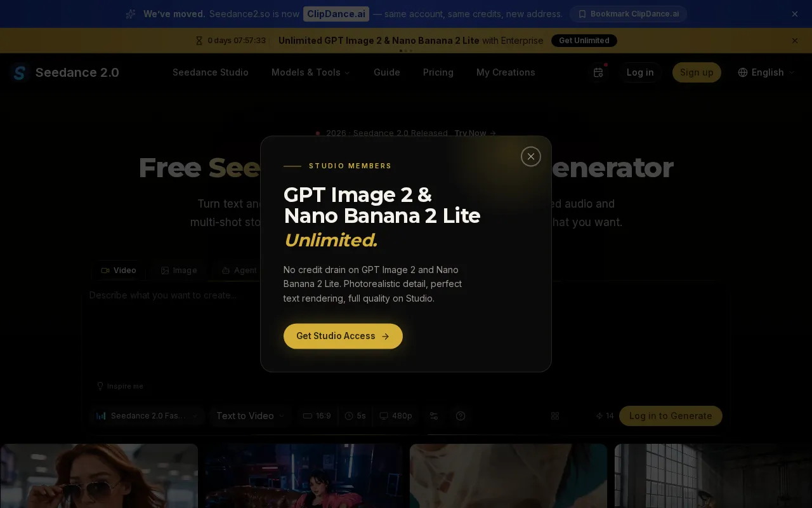
Task: Expand Models & Tools dropdown
Action: (311, 72)
